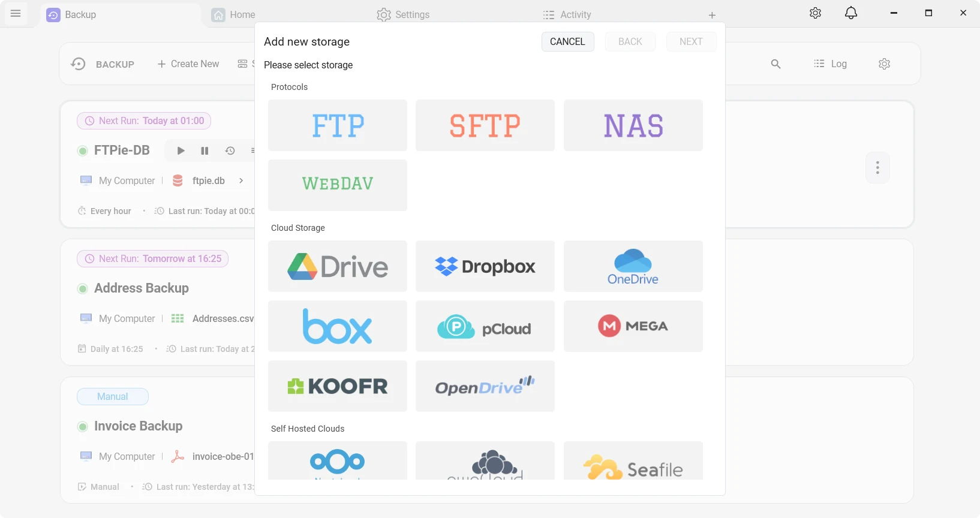Screen dimensions: 980x518
Task: Add a new tab with plus icon
Action: click(712, 15)
